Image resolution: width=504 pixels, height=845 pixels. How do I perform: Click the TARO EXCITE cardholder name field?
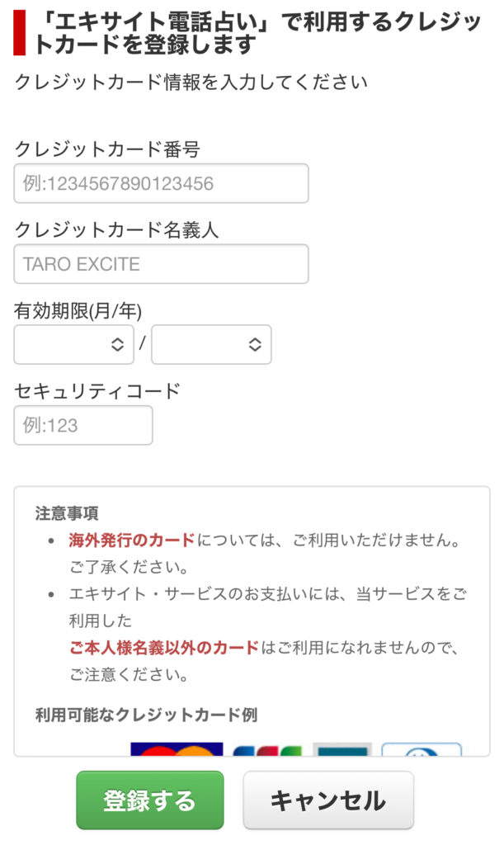click(161, 264)
